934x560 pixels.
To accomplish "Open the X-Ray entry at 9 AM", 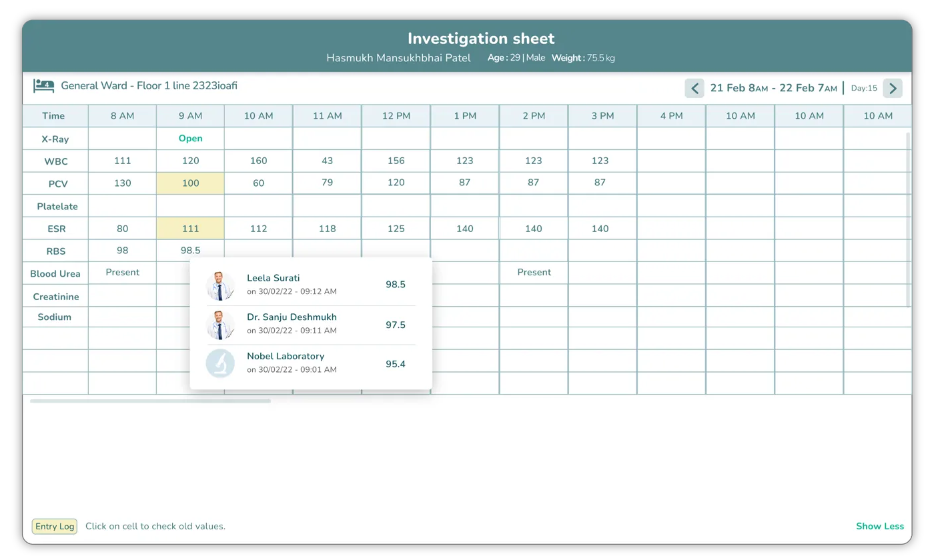I will [x=190, y=139].
